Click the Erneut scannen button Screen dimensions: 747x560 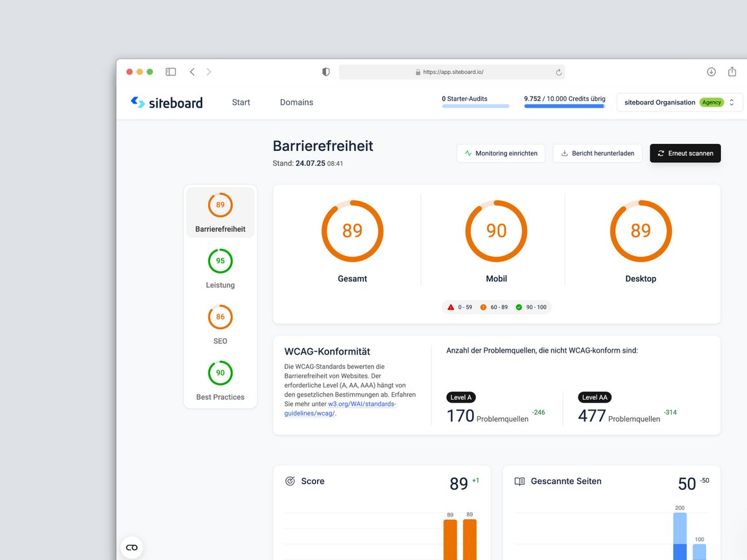685,153
